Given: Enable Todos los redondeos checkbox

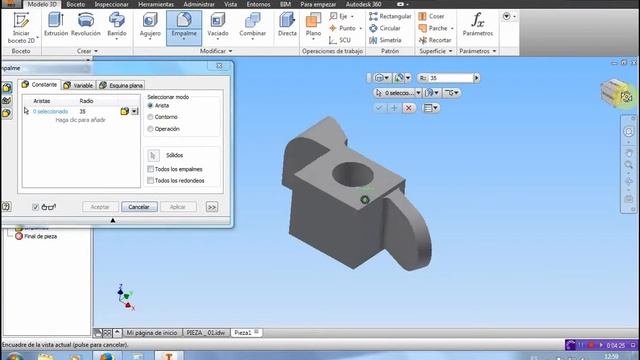Looking at the screenshot, I should point(151,180).
